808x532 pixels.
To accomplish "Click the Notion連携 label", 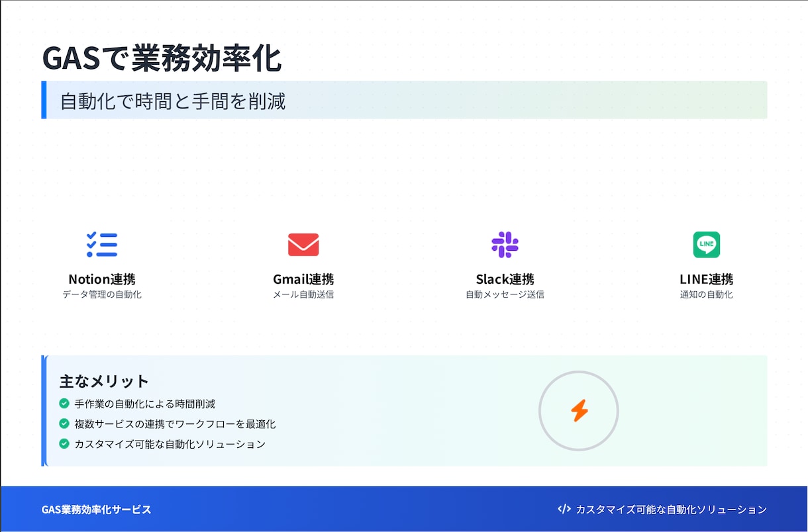I will click(x=102, y=279).
